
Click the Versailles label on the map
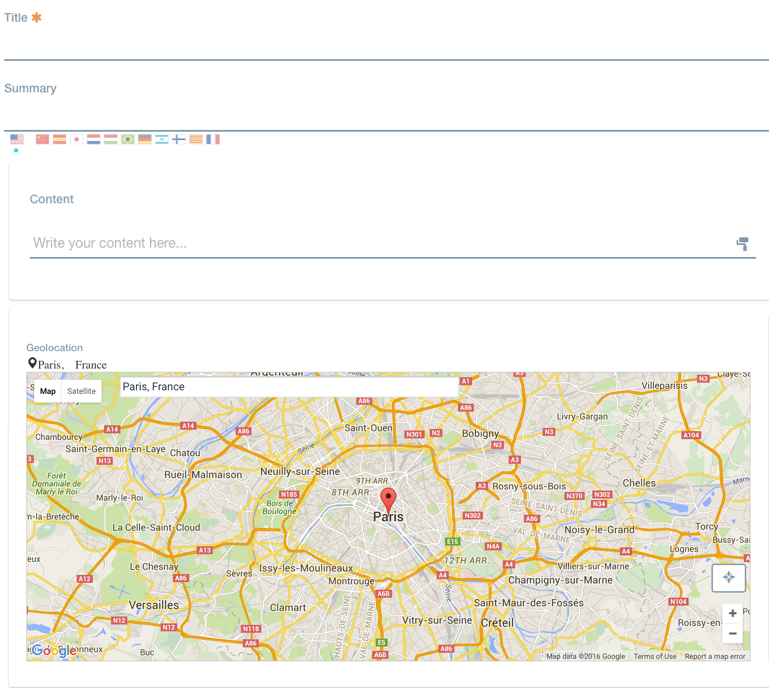pyautogui.click(x=154, y=605)
